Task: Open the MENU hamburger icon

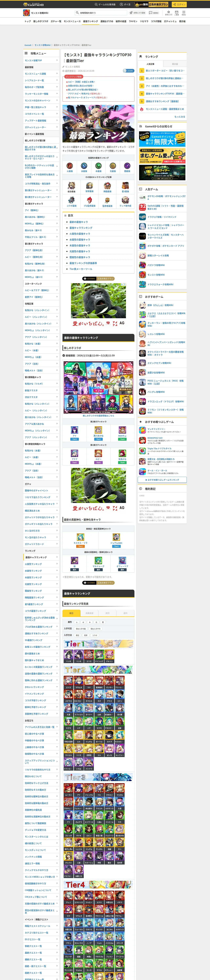Action: tap(184, 13)
